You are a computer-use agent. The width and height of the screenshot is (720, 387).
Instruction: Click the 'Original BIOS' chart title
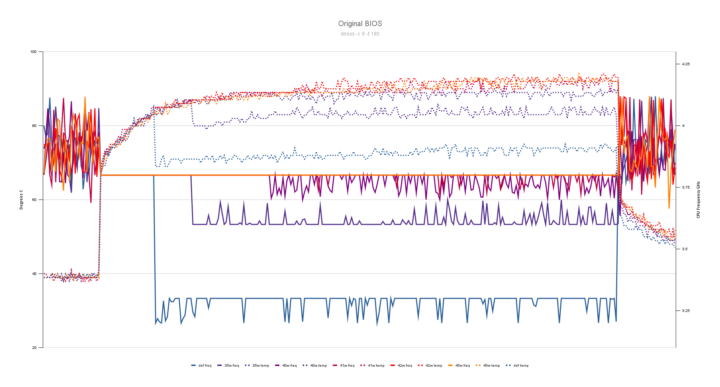pyautogui.click(x=360, y=23)
